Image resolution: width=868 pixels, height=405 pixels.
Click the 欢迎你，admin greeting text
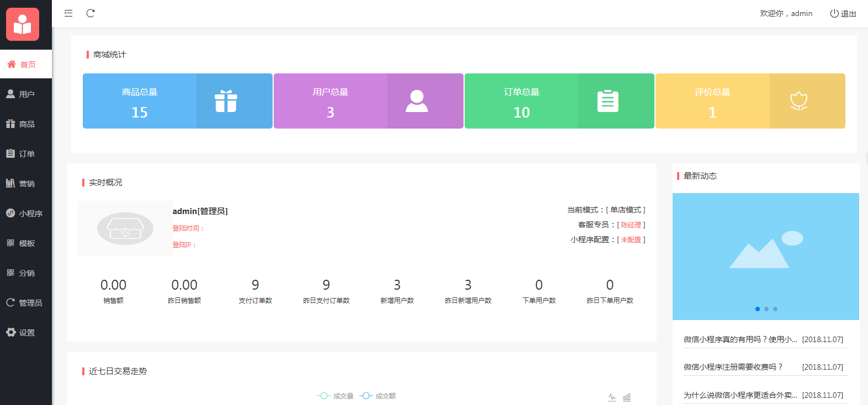point(786,13)
